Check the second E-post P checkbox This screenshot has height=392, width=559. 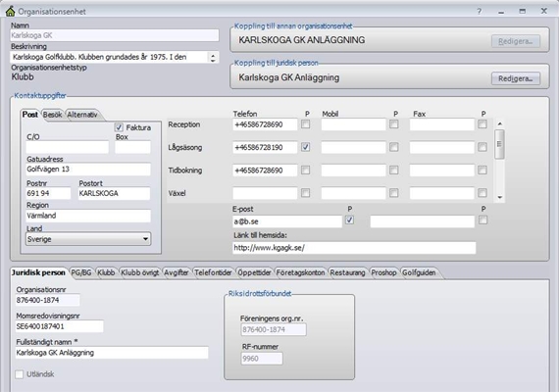[483, 220]
